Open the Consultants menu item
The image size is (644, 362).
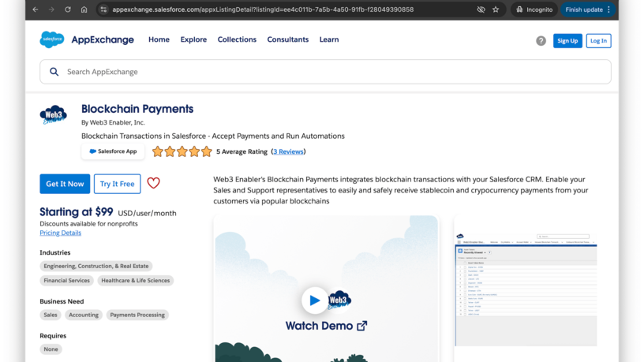pos(288,39)
